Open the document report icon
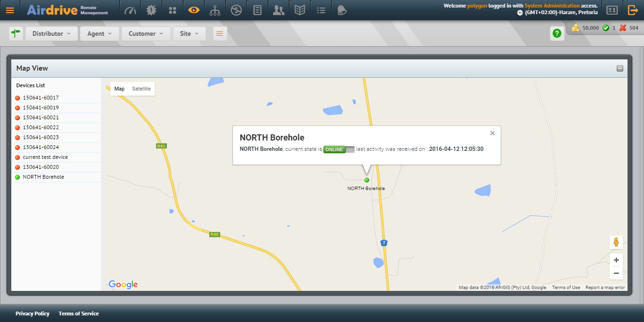 coord(257,10)
